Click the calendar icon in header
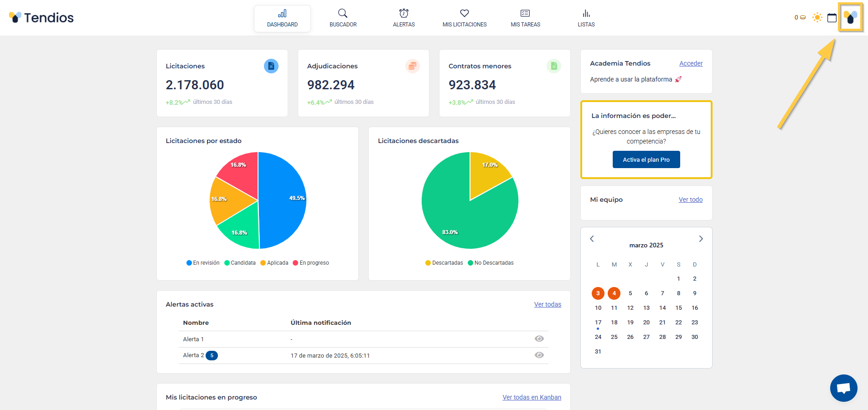 832,18
